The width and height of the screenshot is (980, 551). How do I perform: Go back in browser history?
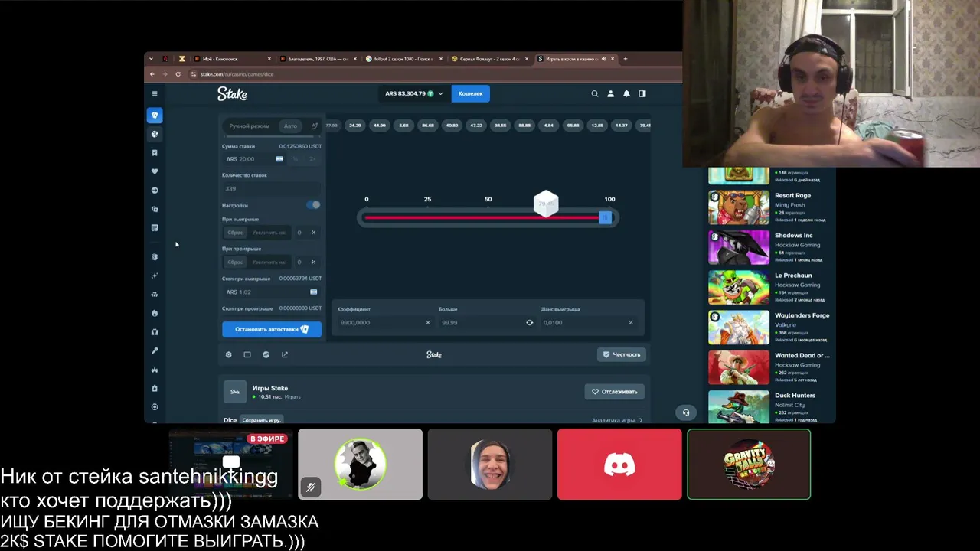152,74
